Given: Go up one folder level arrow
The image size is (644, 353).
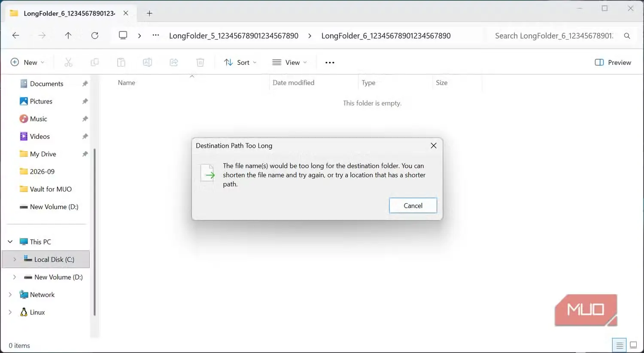Looking at the screenshot, I should [x=68, y=36].
